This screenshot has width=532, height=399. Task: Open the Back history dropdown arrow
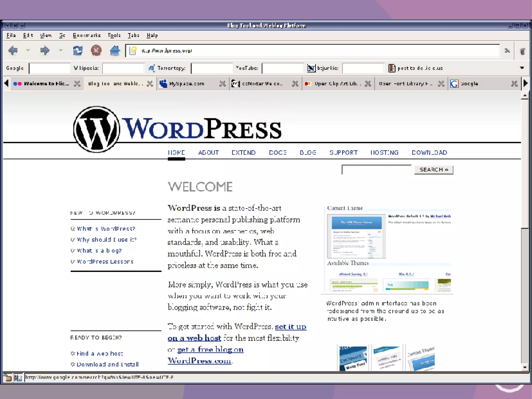pos(28,50)
